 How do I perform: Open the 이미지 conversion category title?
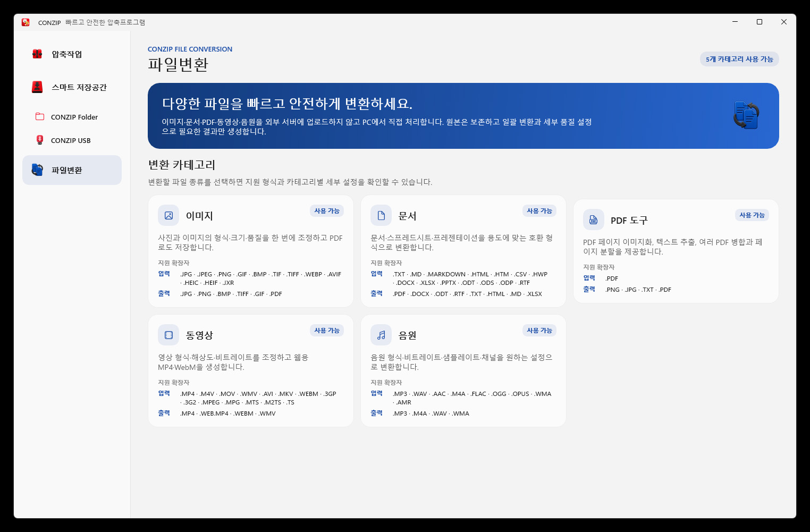[x=199, y=216]
